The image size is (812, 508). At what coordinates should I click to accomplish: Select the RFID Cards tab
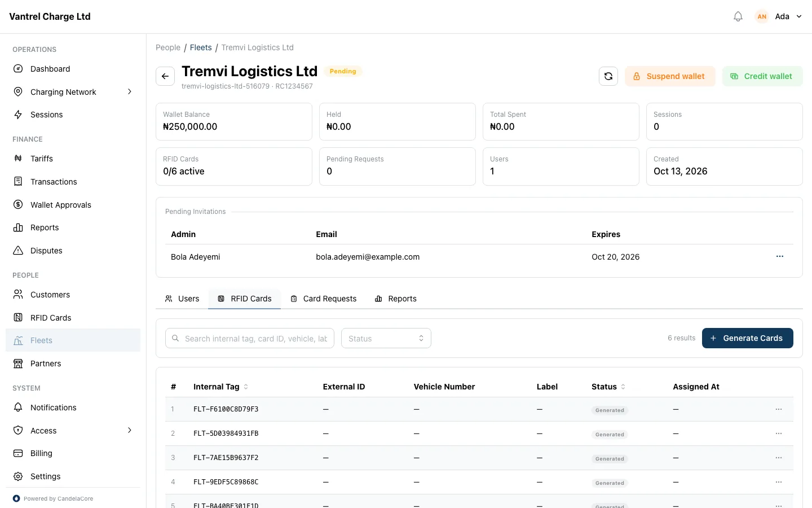(x=245, y=299)
